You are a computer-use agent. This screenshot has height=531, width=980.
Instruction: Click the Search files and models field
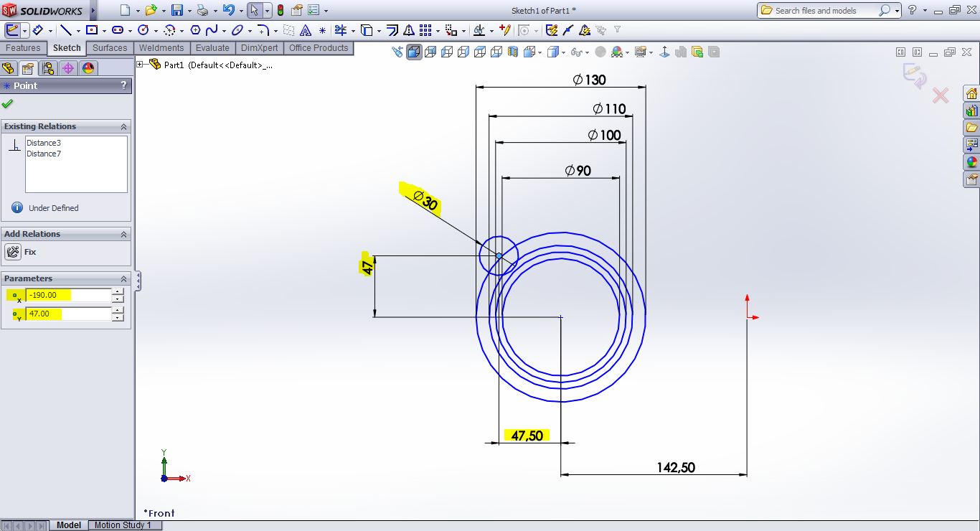[825, 11]
